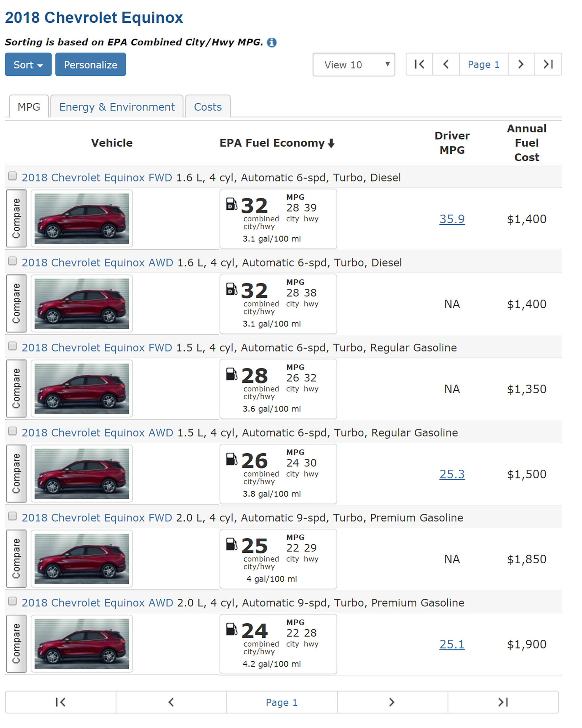Check the Equinox AWD 2.0 L Premium Gasoline checkbox
The width and height of the screenshot is (582, 728).
pyautogui.click(x=12, y=601)
